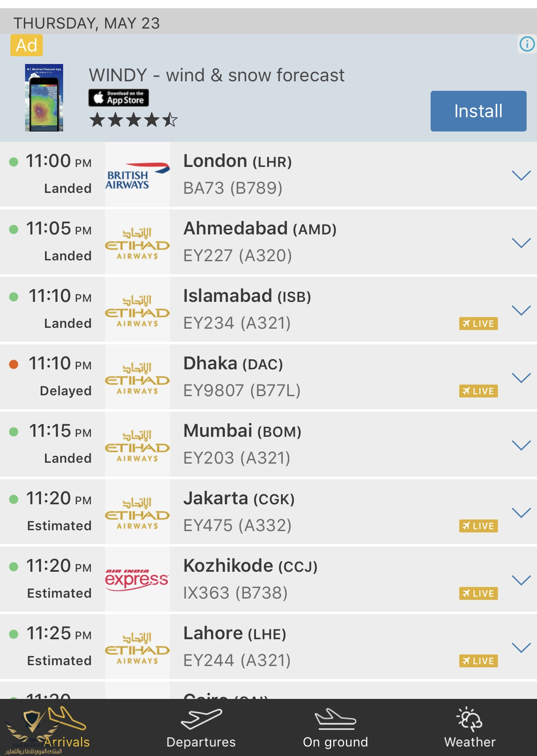Viewport: 537px width, 756px height.
Task: Tap LIVE badge on Jakarta flight
Action: pos(478,526)
